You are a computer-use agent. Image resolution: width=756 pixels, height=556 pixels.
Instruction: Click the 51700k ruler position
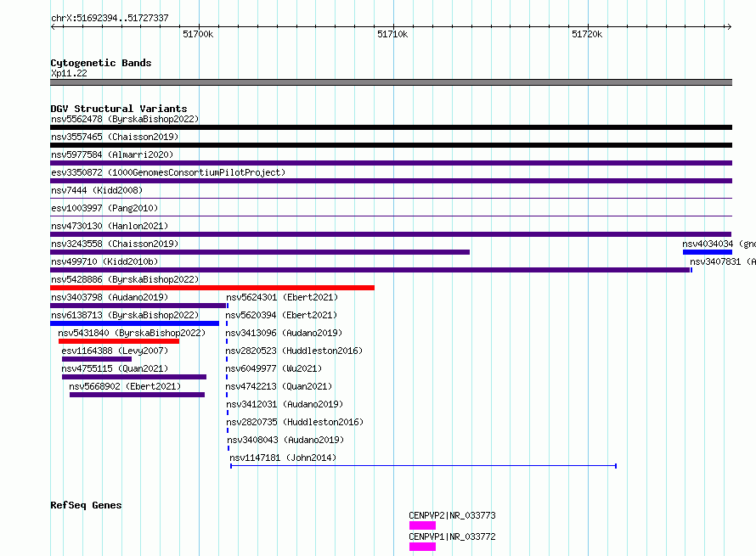(x=198, y=34)
